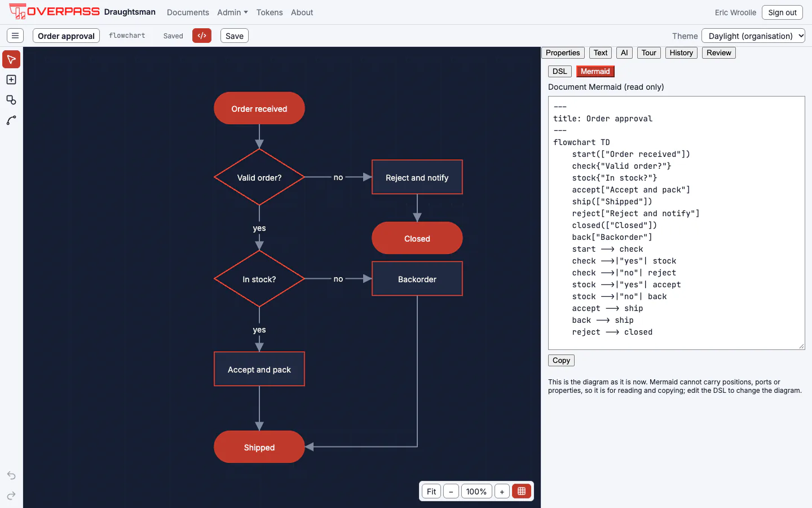Open the About page
Viewport: 812px width, 508px height.
click(302, 12)
